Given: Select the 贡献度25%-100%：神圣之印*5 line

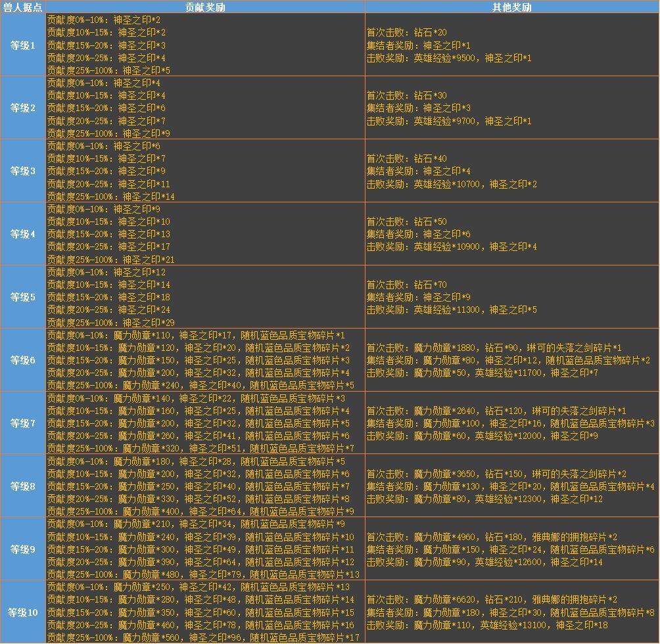Looking at the screenshot, I should 108,70.
